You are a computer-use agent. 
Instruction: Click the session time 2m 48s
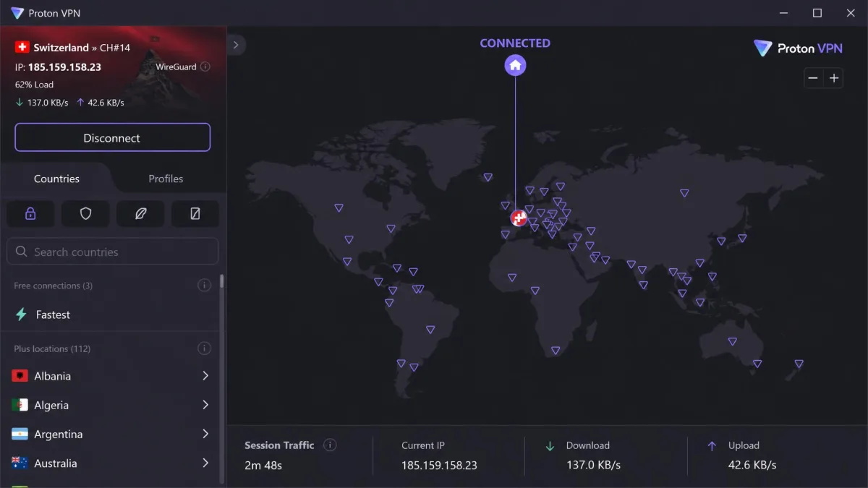pyautogui.click(x=263, y=465)
